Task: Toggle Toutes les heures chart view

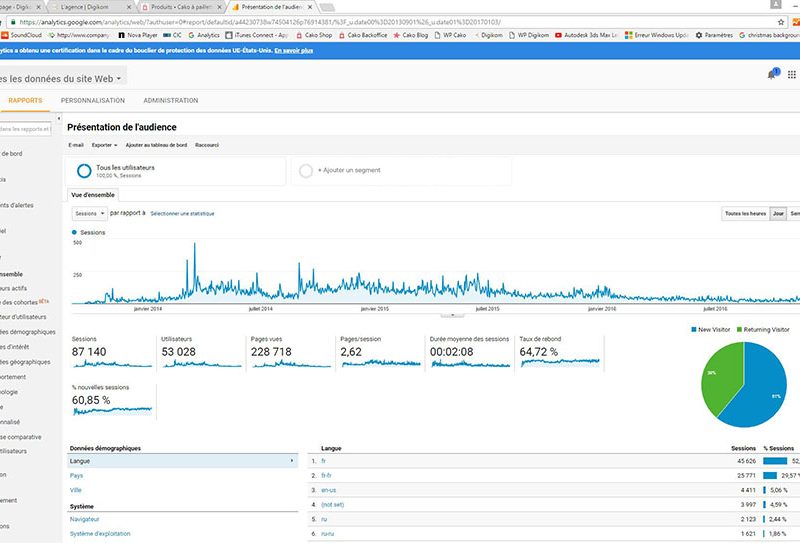Action: click(x=745, y=214)
